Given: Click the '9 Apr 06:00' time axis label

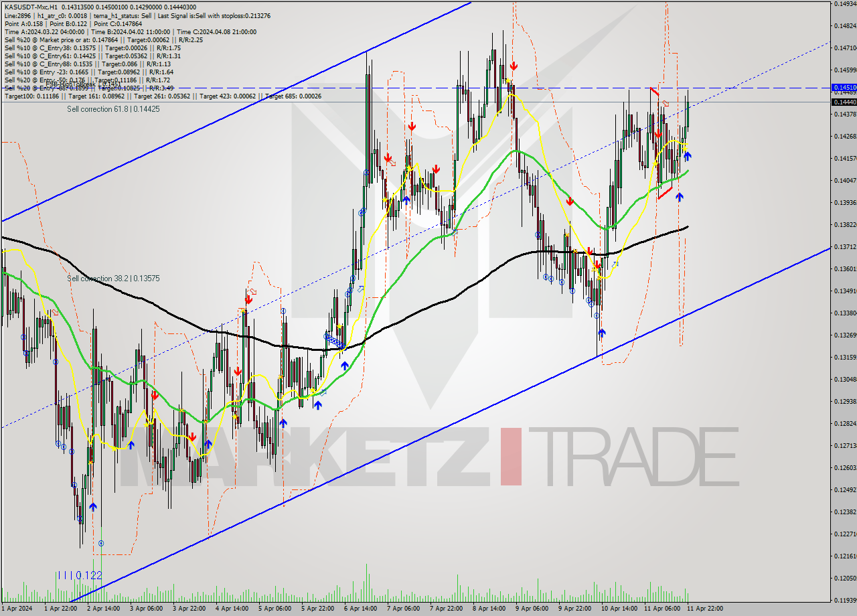Looking at the screenshot, I should (533, 609).
